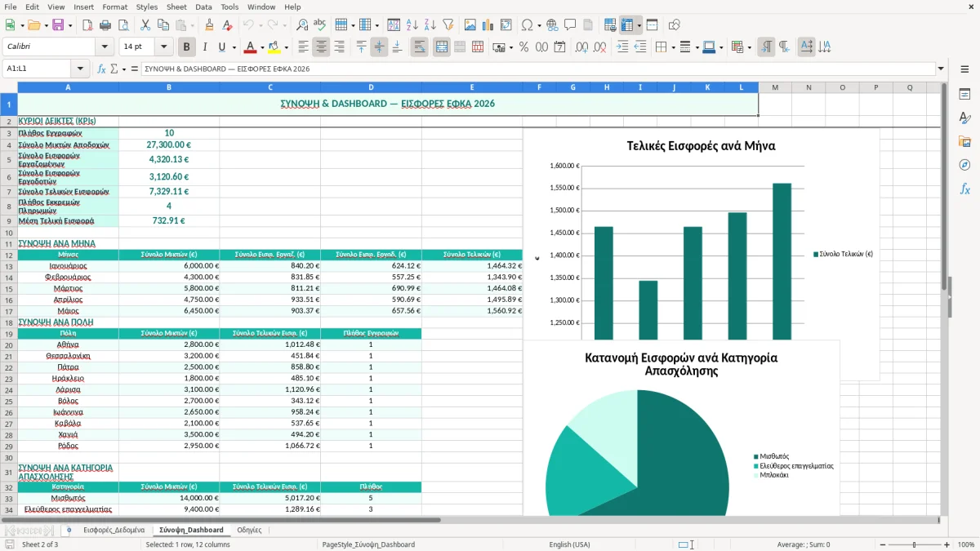Clear direct formatting

[226, 25]
